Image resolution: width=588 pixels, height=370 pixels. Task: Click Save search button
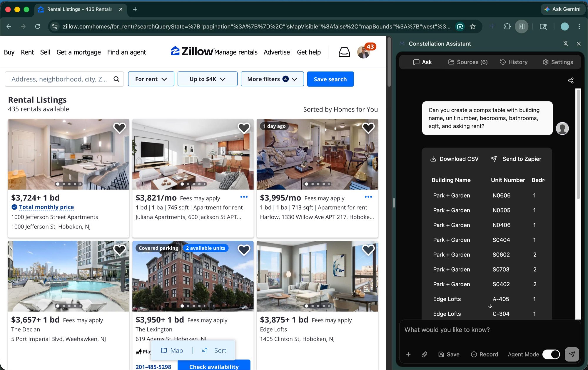pyautogui.click(x=330, y=79)
